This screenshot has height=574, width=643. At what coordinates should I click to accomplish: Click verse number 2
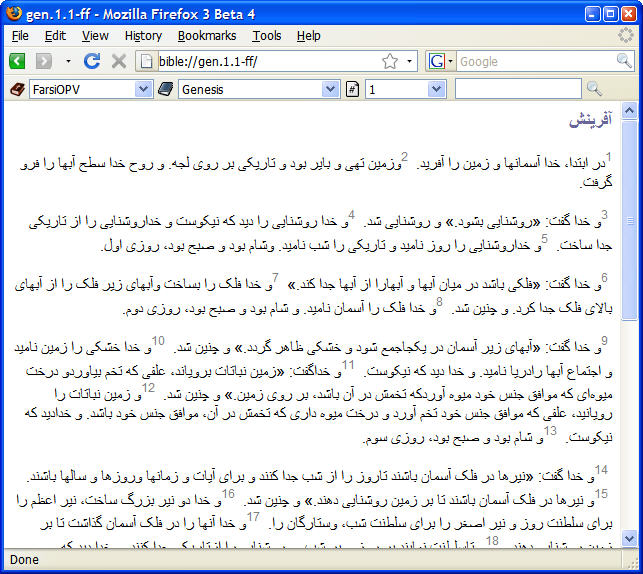coord(405,157)
